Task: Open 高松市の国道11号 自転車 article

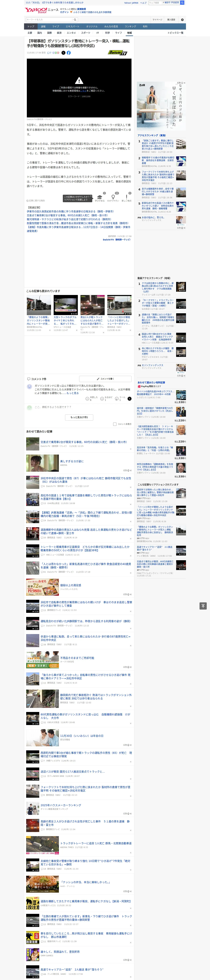Action: coord(86,497)
